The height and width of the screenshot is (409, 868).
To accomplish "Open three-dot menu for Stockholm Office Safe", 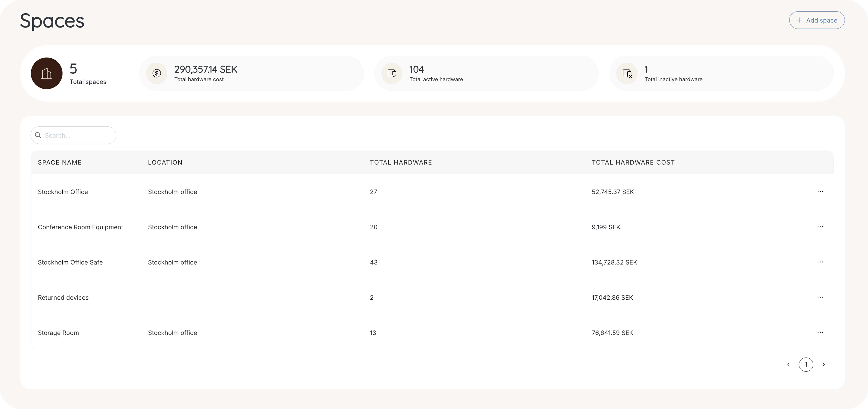I will point(820,262).
